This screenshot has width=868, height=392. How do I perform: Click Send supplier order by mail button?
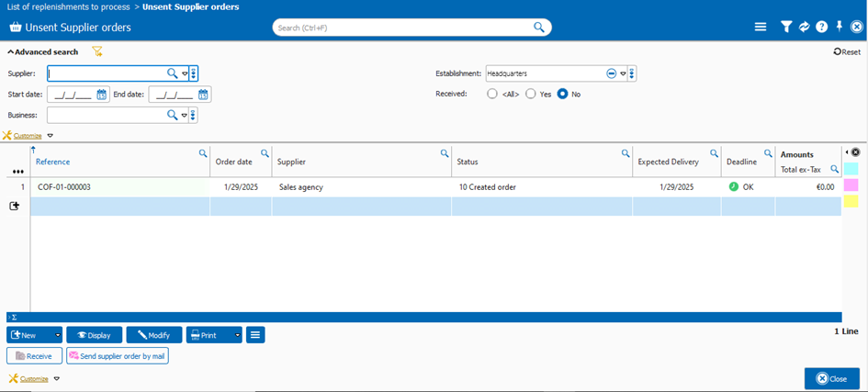pyautogui.click(x=118, y=355)
